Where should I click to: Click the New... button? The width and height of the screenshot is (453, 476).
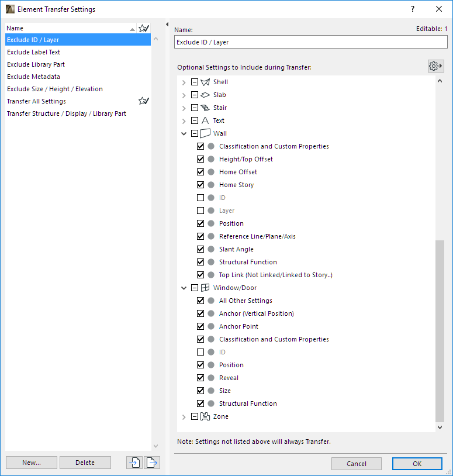pos(32,463)
